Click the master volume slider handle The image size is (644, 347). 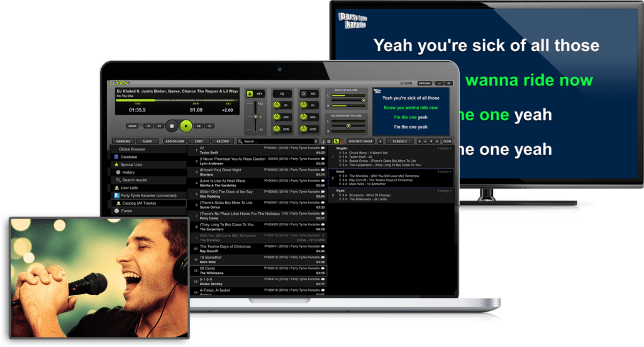point(364,100)
